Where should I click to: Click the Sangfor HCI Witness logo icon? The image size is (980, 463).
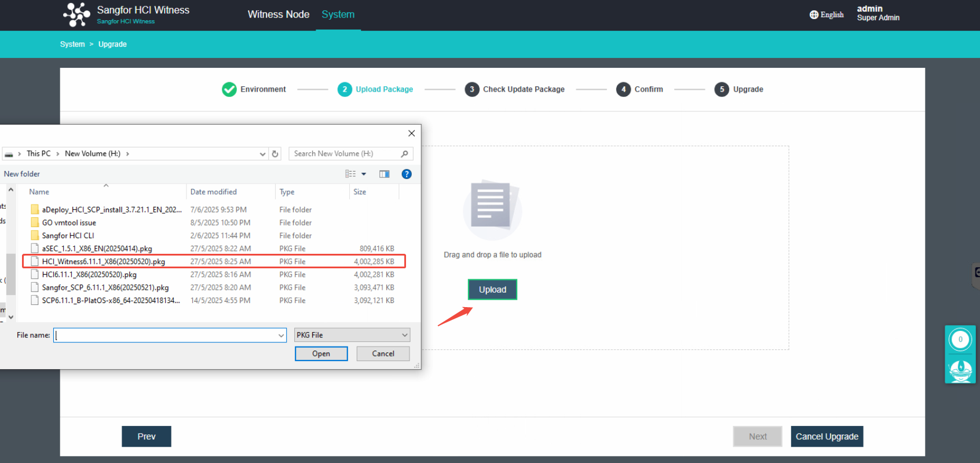point(76,14)
